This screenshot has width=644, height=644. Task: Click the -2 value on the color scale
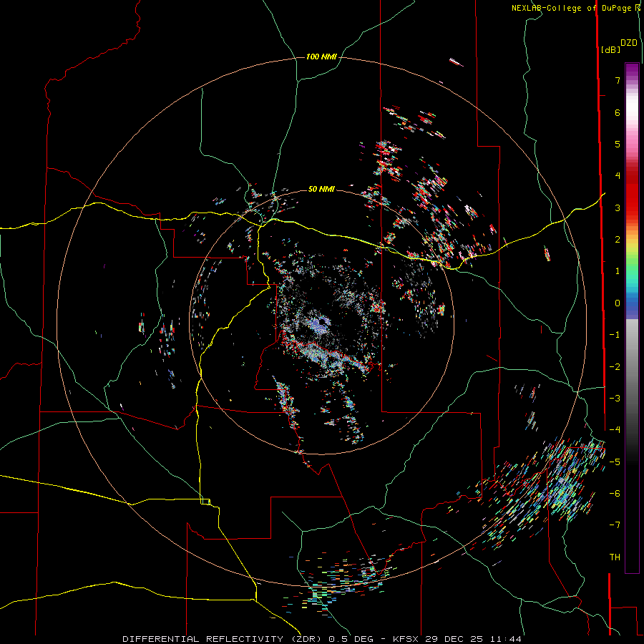615,367
